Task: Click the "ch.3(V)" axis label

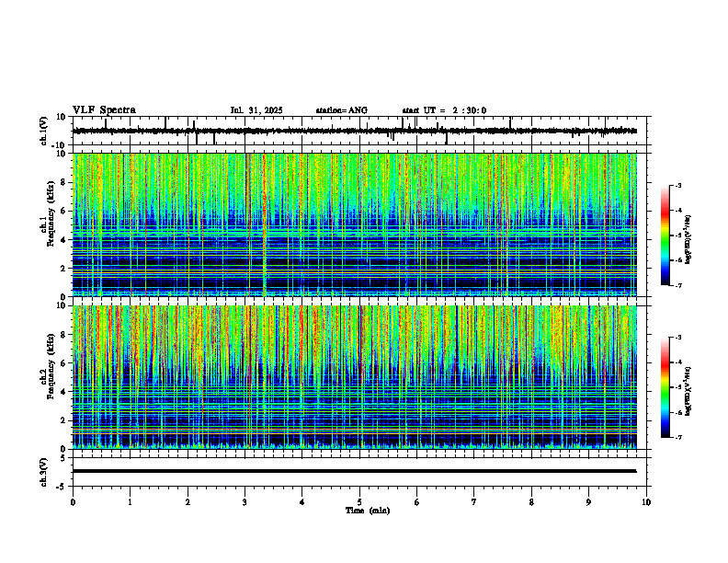Action: (x=44, y=472)
